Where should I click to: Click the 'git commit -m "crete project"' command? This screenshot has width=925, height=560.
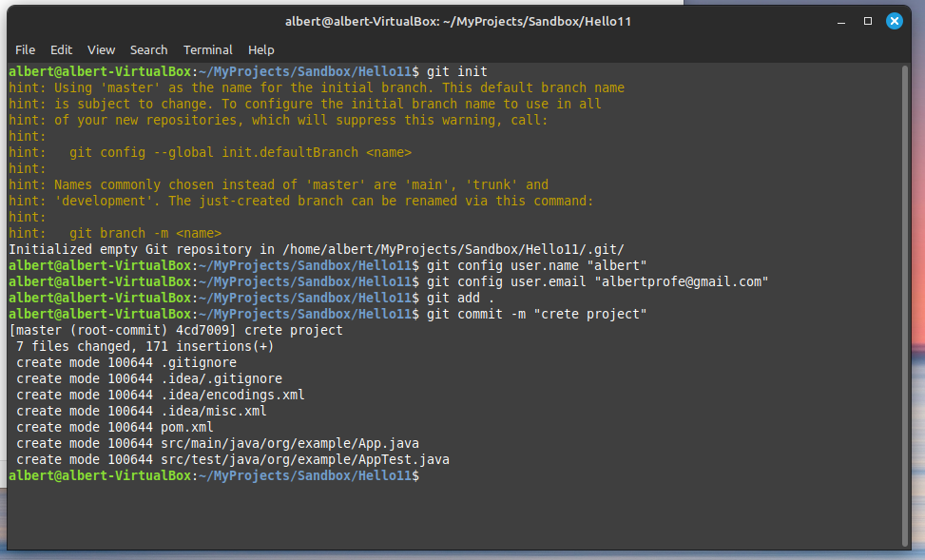(537, 314)
